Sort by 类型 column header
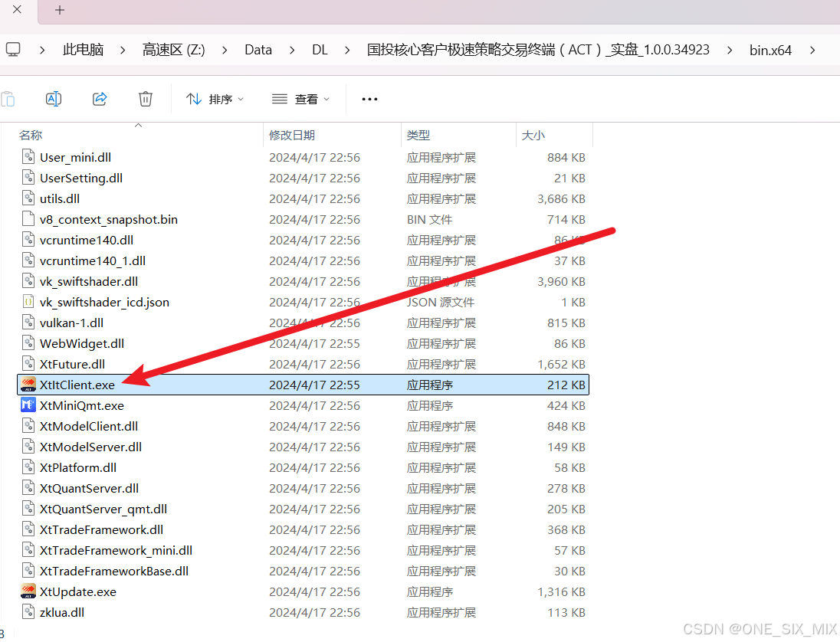The image size is (840, 642). click(418, 135)
